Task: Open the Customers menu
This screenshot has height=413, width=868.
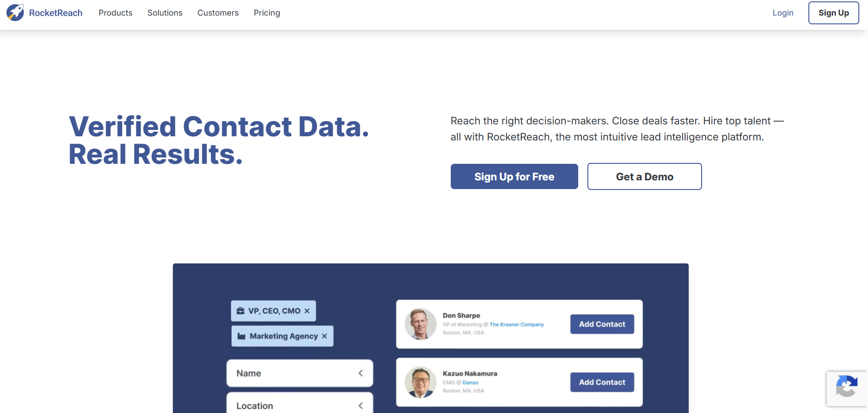Action: (x=218, y=13)
